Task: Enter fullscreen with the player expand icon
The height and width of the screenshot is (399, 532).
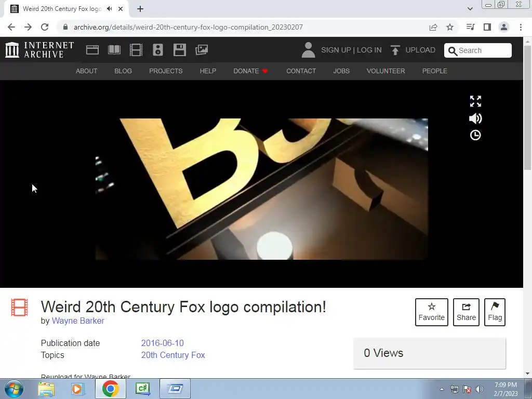Action: (475, 101)
